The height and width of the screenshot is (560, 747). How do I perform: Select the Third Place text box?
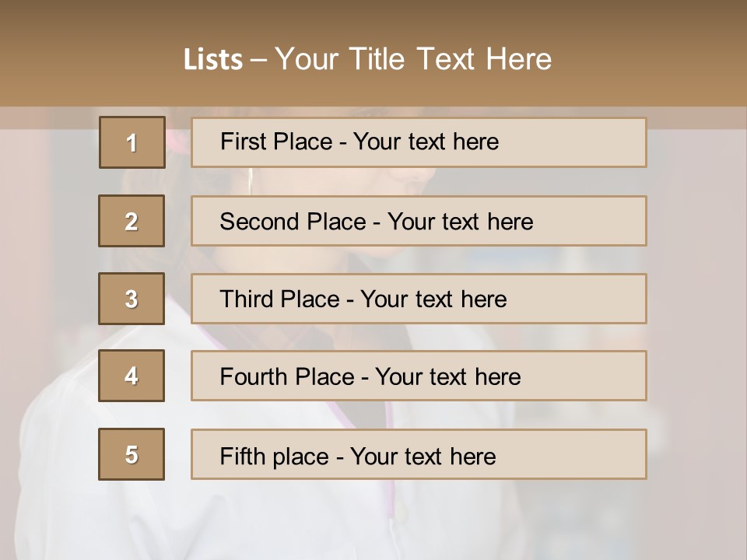419,299
